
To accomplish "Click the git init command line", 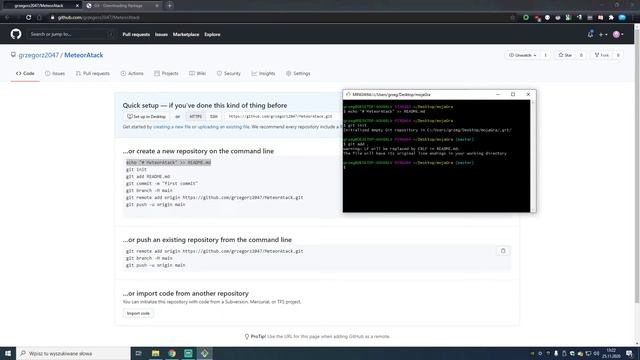I will point(136,169).
